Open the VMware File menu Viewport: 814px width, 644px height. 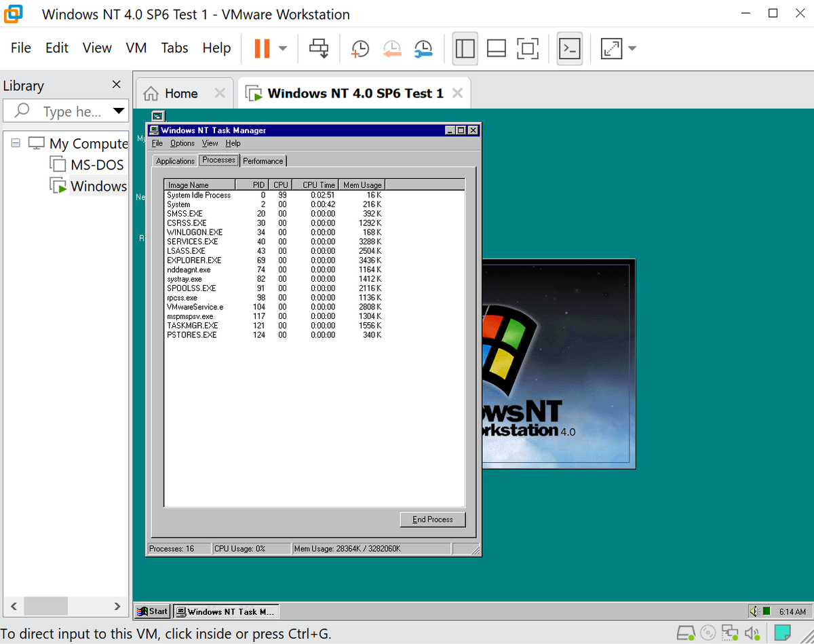[x=21, y=48]
